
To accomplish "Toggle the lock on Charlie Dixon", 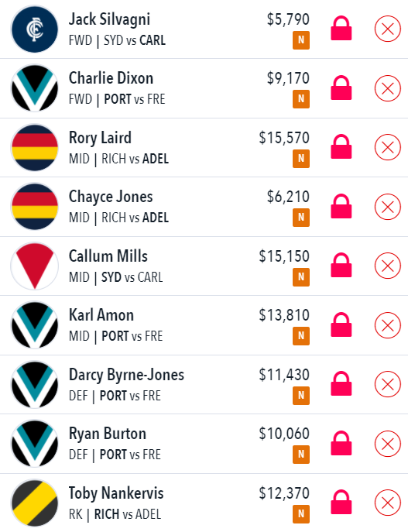I will (341, 88).
